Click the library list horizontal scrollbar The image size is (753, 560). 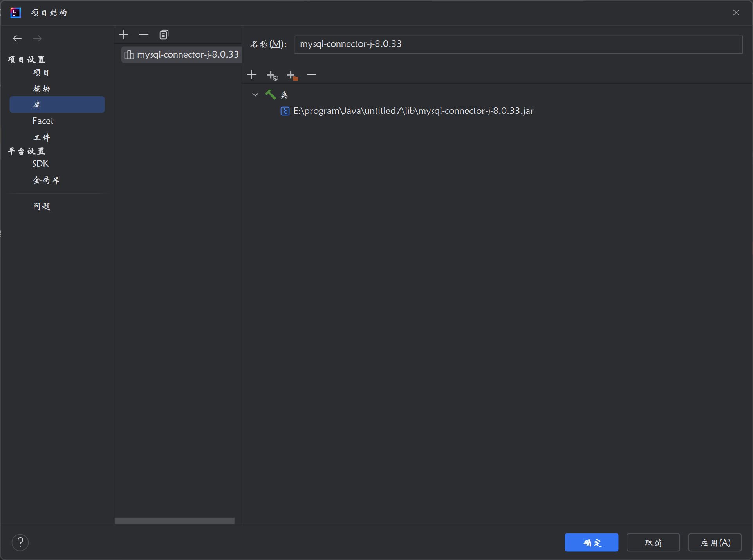coord(175,521)
